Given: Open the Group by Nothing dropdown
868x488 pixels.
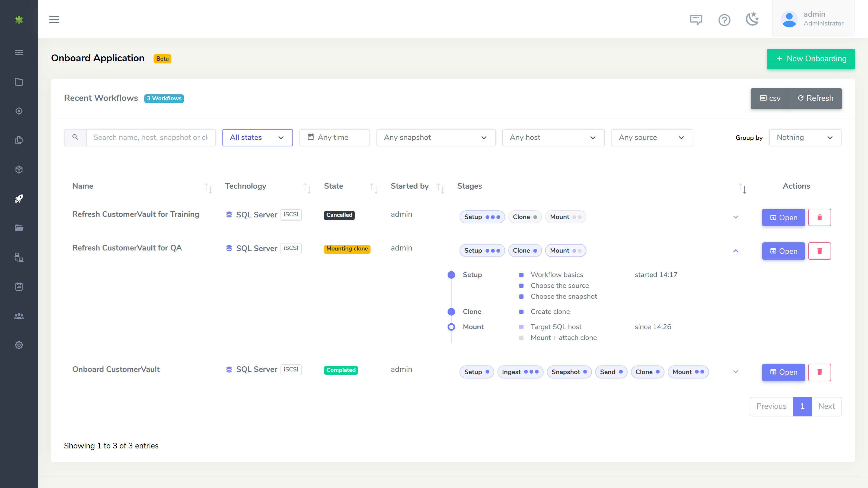Looking at the screenshot, I should click(805, 137).
